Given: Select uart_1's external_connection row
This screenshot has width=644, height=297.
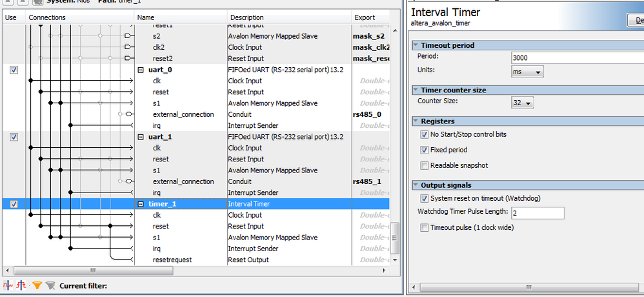Looking at the screenshot, I should 196,181.
